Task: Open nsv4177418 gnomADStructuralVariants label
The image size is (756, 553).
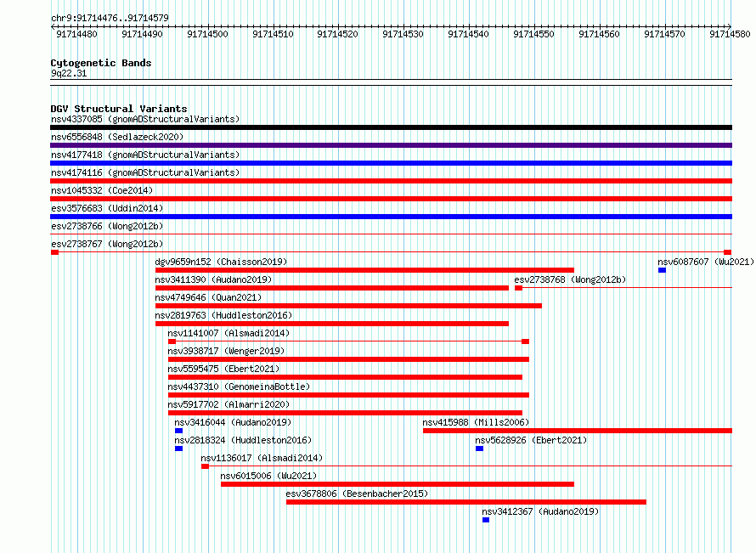Action: click(145, 155)
